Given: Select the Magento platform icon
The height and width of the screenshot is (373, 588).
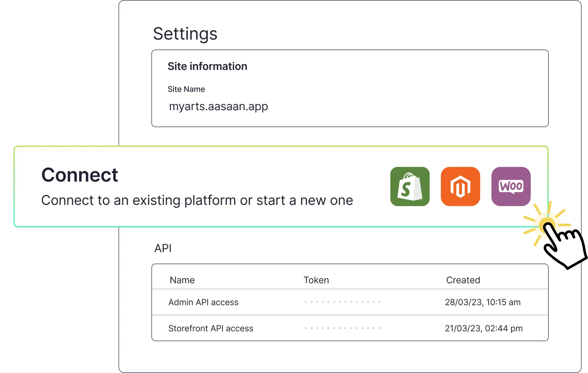Looking at the screenshot, I should pyautogui.click(x=460, y=186).
